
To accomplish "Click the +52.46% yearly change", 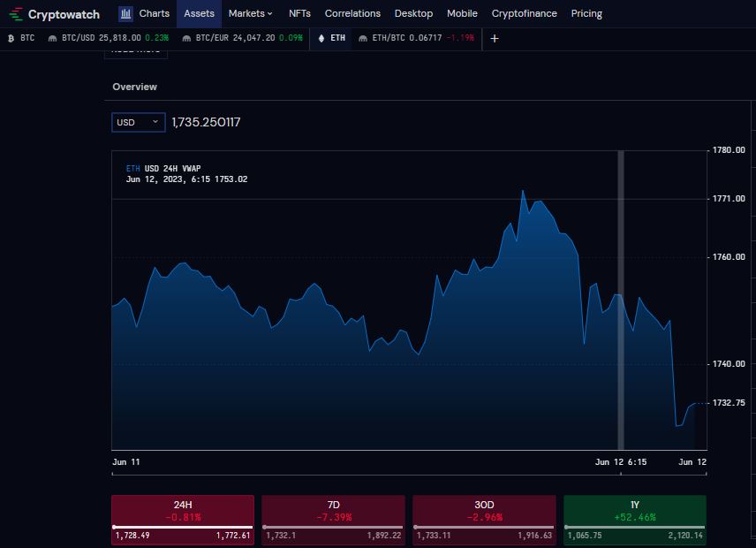I will tap(635, 517).
